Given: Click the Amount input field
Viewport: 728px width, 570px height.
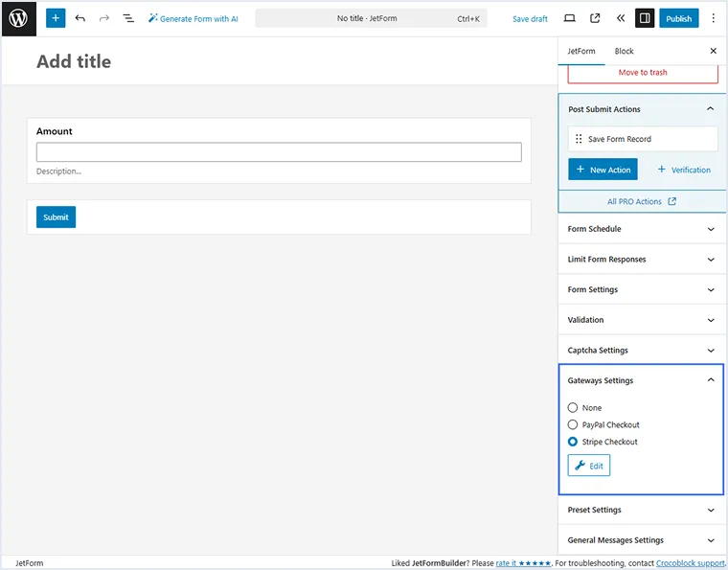Looking at the screenshot, I should click(x=279, y=152).
